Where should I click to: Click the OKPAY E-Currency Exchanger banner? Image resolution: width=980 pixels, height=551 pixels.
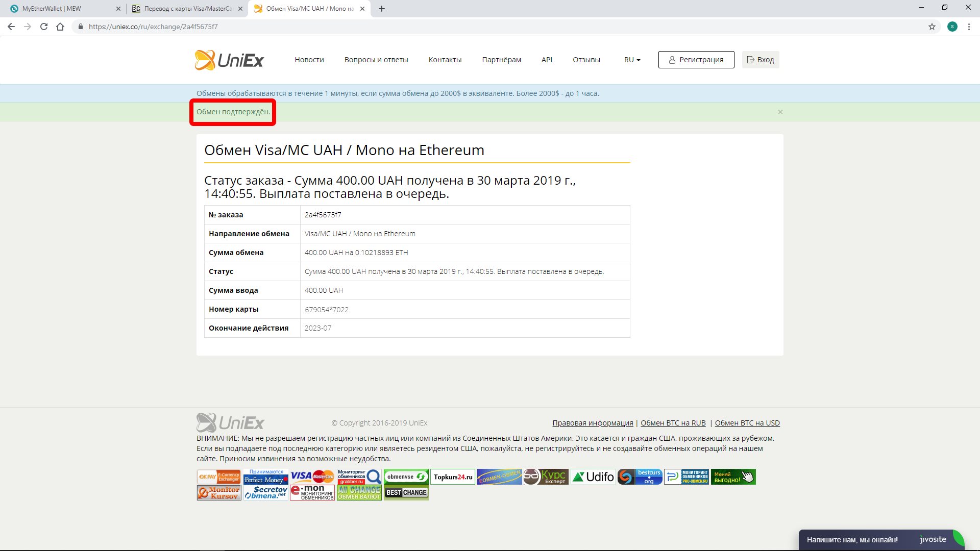218,477
